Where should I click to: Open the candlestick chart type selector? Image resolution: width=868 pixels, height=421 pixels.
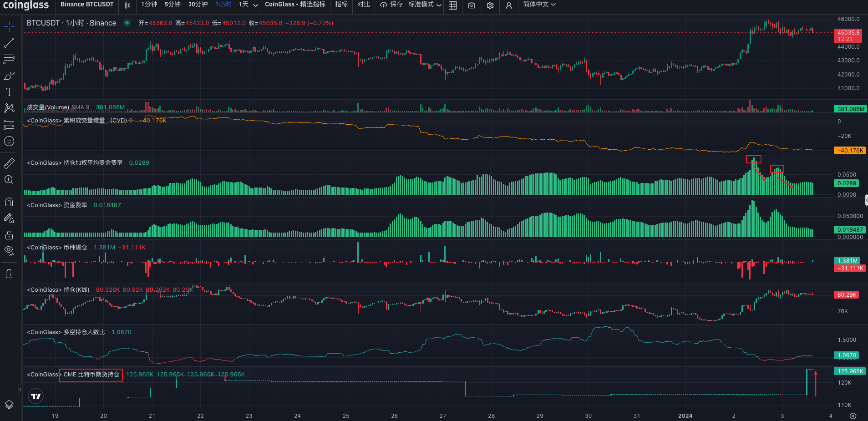pos(127,5)
